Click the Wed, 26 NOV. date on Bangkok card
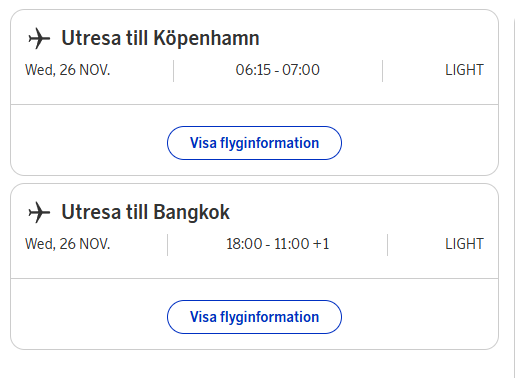515x378 pixels. point(67,244)
